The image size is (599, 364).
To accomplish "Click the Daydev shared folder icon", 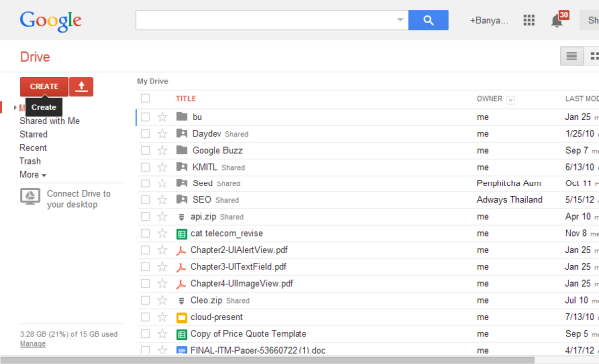I will tap(181, 133).
